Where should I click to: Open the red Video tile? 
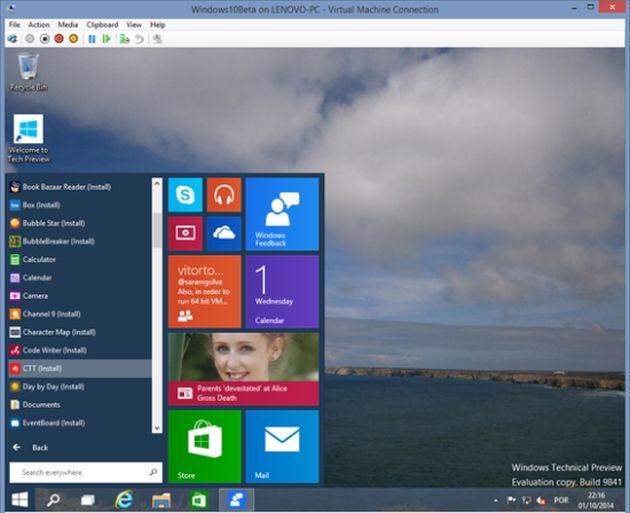pyautogui.click(x=185, y=233)
